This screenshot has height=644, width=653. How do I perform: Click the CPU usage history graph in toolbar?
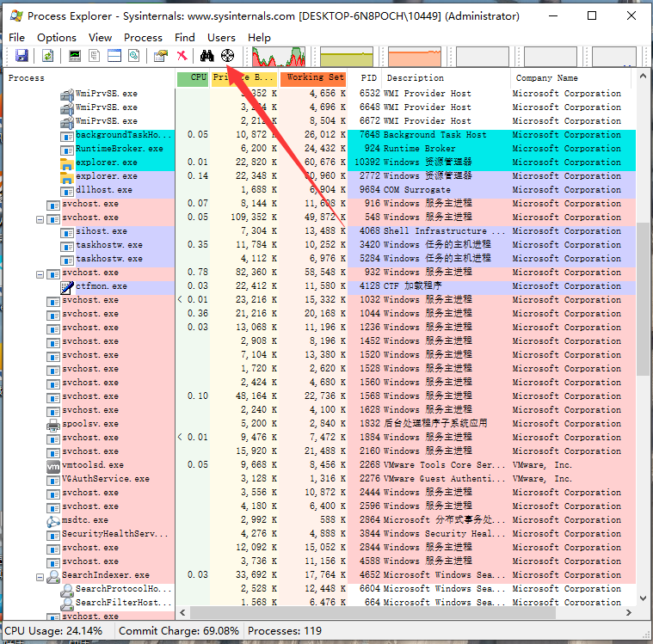[279, 56]
